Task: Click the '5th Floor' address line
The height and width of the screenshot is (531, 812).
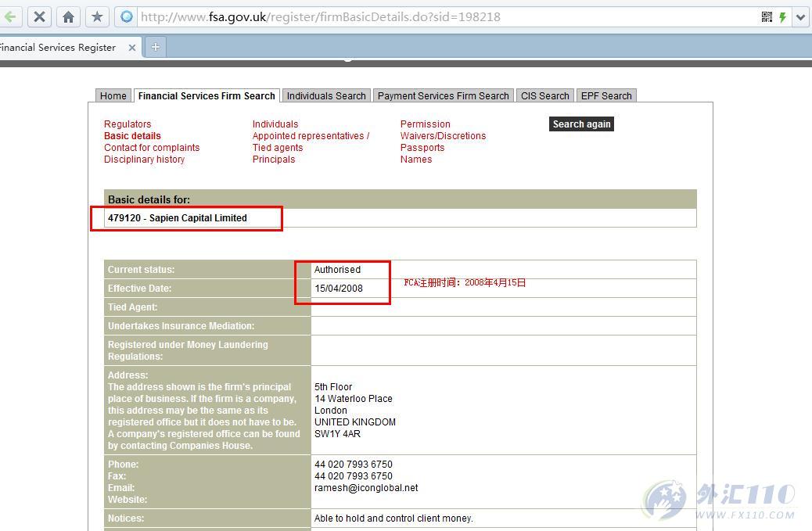Action: point(333,386)
